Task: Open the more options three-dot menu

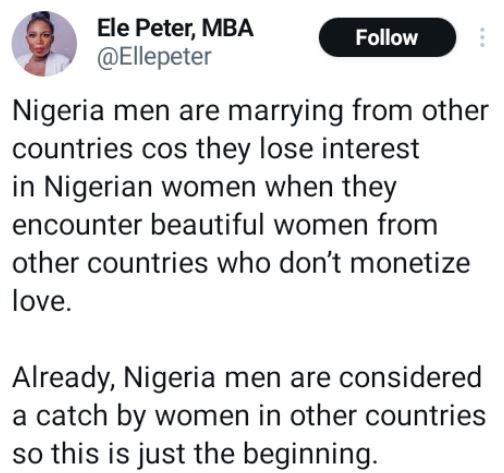Action: pyautogui.click(x=482, y=37)
